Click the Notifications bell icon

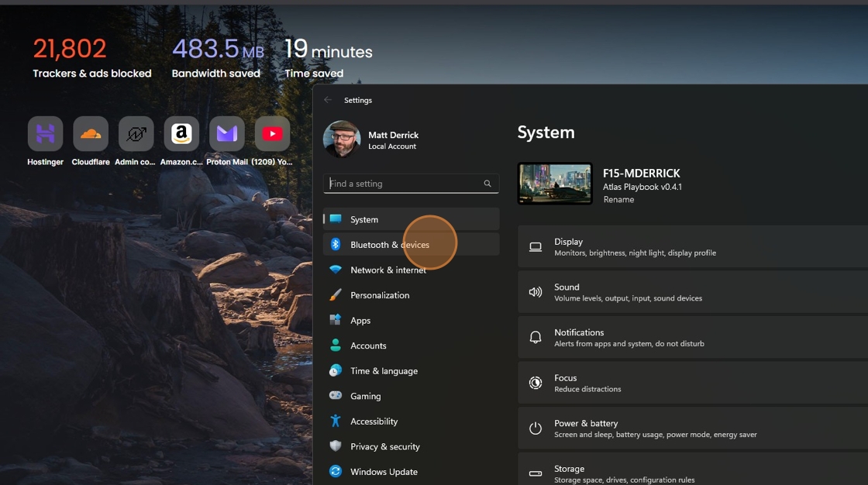click(x=536, y=337)
